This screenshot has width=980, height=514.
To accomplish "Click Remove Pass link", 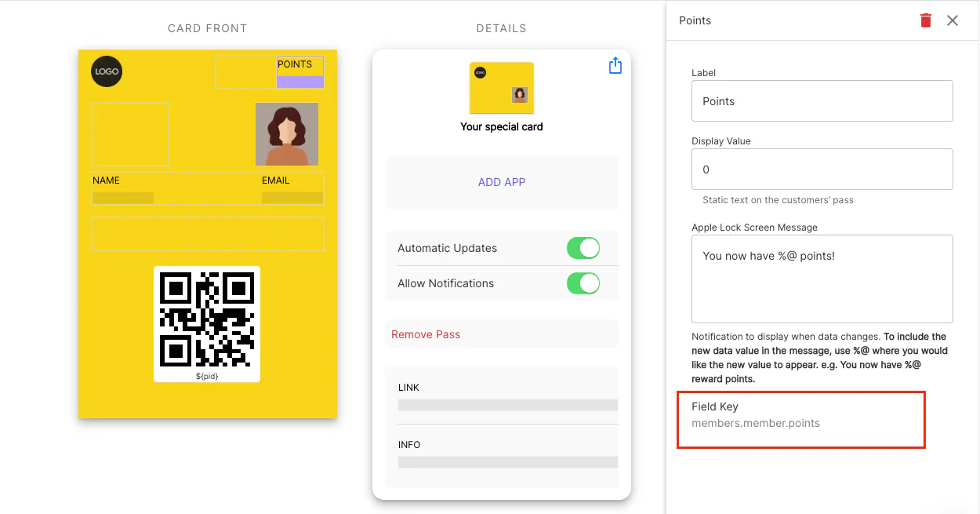I will (426, 334).
